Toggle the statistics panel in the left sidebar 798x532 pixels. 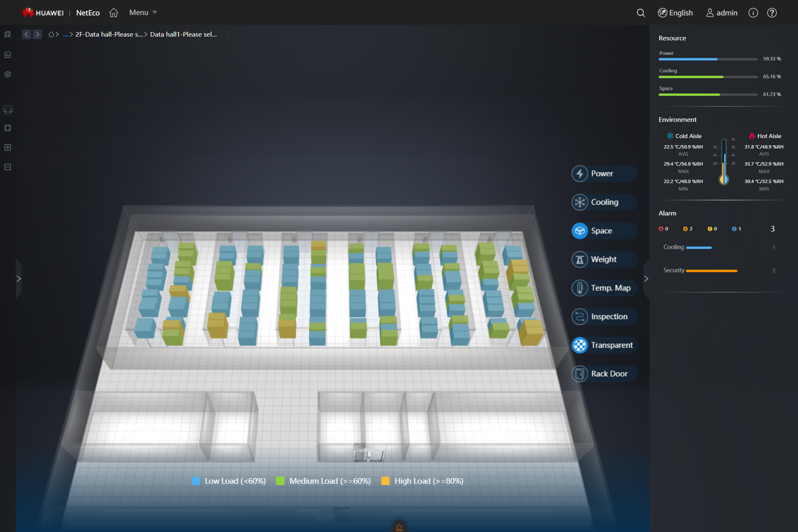(7, 54)
